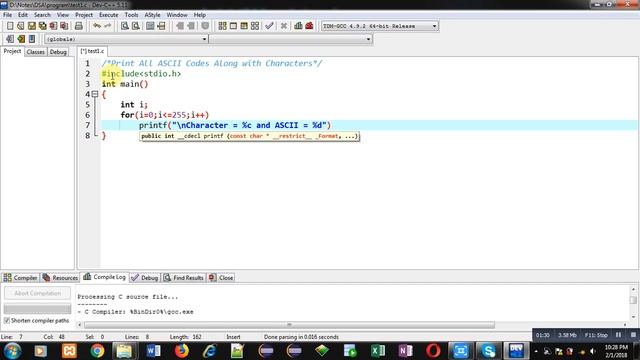Select the test1.c editor tab

[92, 51]
